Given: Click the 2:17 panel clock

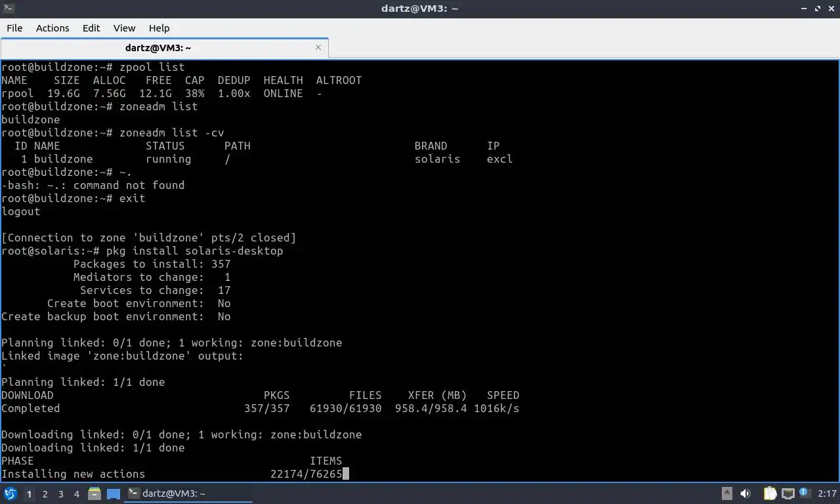Looking at the screenshot, I should [x=828, y=493].
